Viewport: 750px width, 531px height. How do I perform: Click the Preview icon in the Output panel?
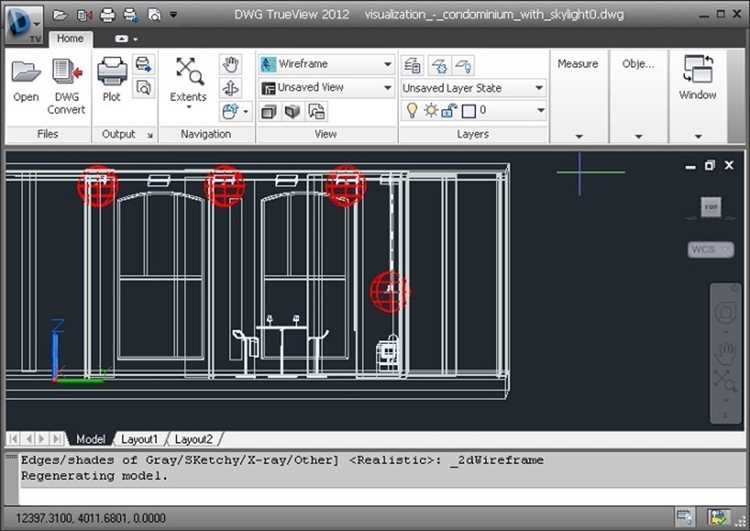click(x=143, y=88)
